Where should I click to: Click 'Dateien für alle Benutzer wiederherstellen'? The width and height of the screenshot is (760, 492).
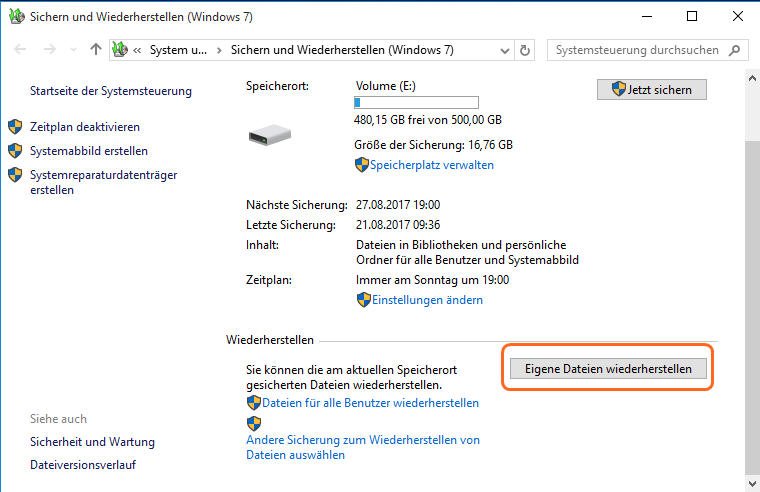pos(370,403)
